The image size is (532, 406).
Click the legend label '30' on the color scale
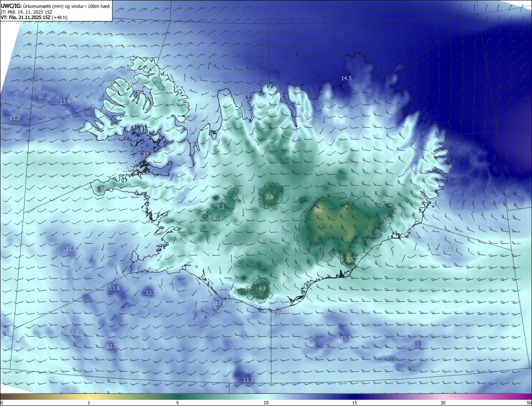[x=443, y=403]
